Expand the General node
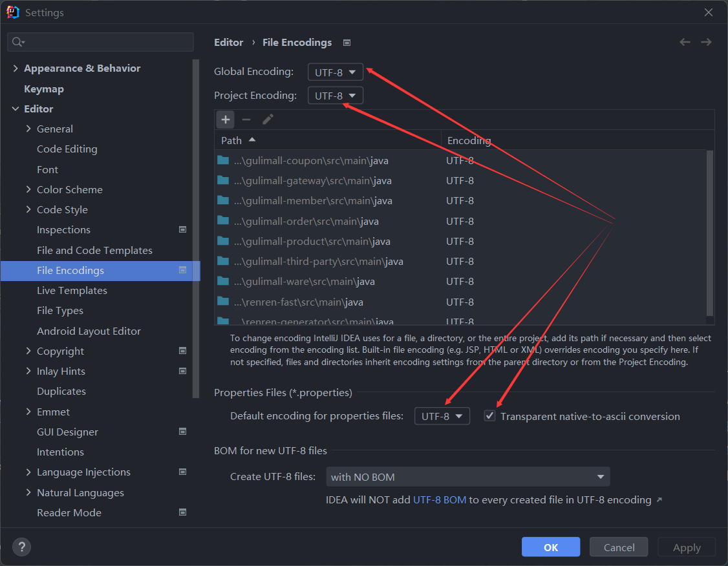The image size is (728, 566). [28, 129]
